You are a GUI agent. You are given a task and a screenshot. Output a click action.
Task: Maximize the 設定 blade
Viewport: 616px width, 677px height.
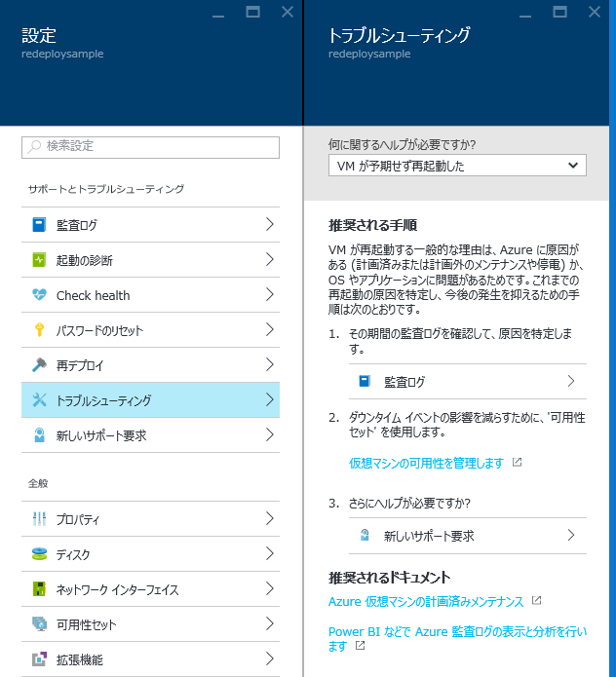coord(252,12)
